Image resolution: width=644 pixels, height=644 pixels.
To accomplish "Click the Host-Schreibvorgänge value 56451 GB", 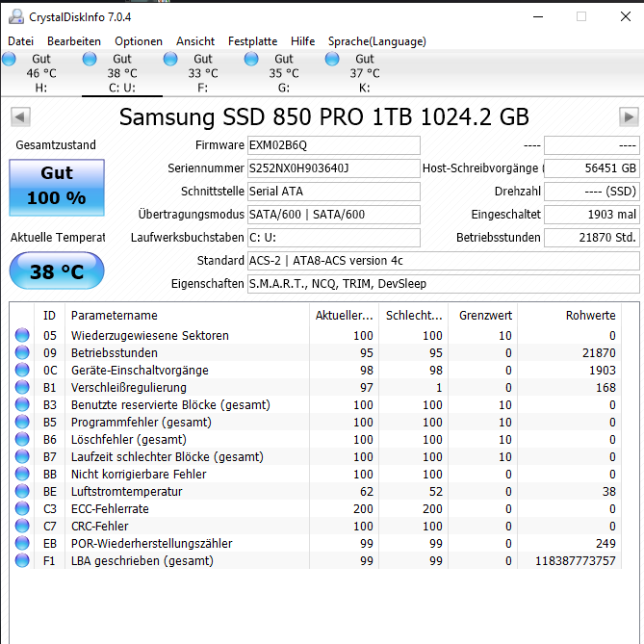I will pyautogui.click(x=591, y=168).
